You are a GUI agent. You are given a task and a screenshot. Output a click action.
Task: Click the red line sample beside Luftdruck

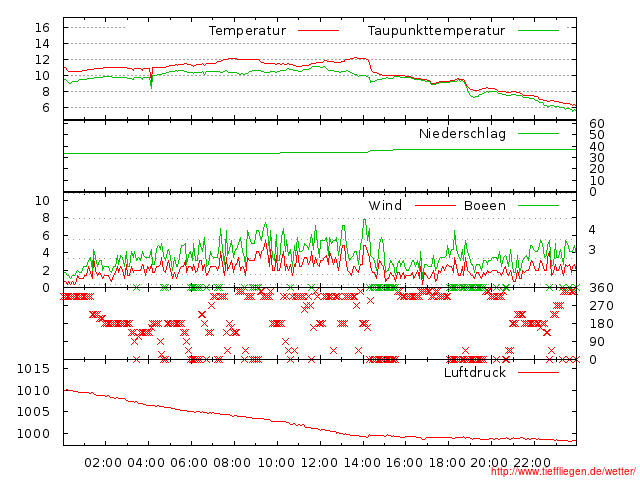[x=538, y=372]
